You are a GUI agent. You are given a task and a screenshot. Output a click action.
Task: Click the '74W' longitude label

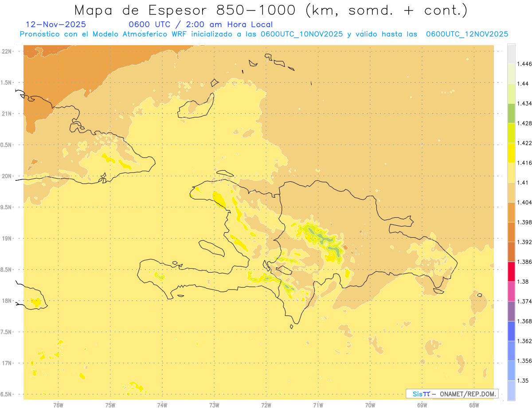pos(162,405)
